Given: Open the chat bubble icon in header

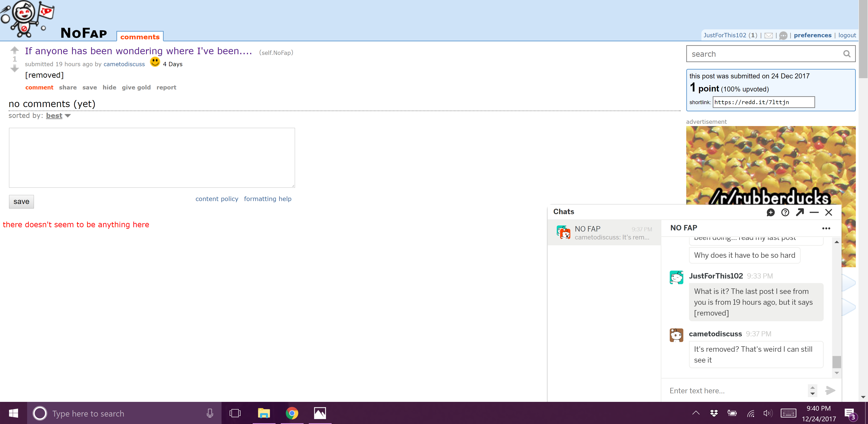Looking at the screenshot, I should click(783, 35).
